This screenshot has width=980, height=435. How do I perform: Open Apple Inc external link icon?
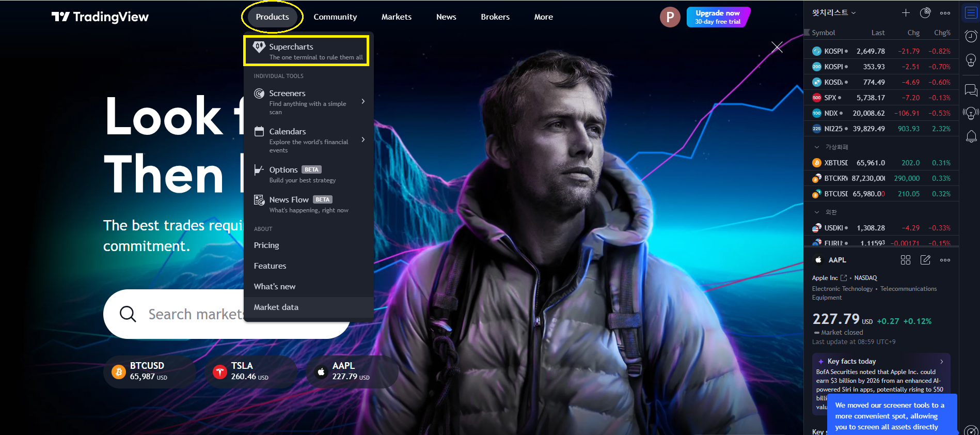(844, 278)
